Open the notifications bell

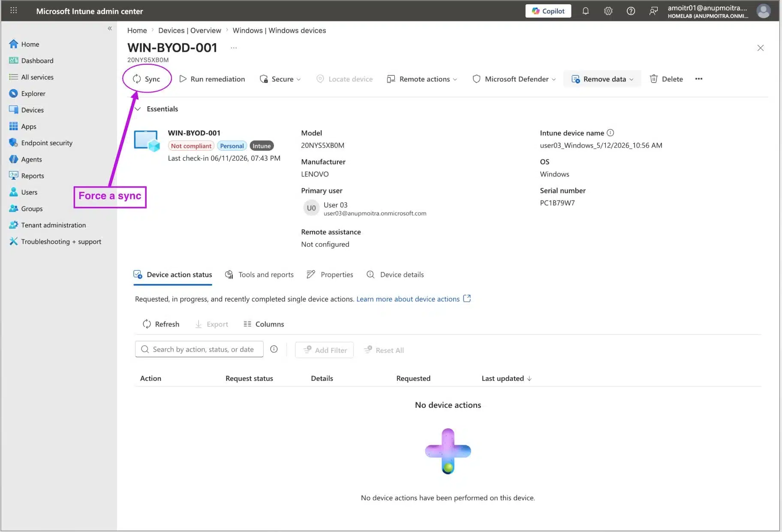(x=585, y=11)
